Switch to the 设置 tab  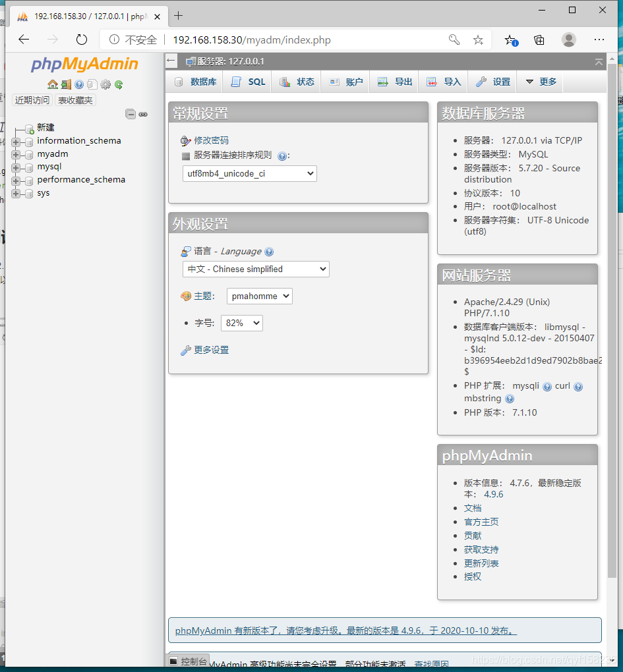[x=492, y=82]
